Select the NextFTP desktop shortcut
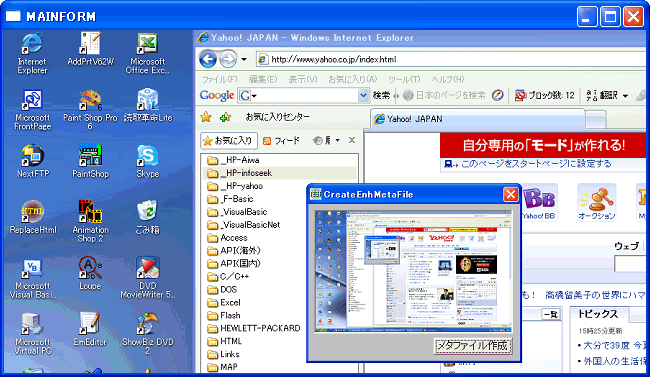Screen dimensions: 650x377 (x=33, y=156)
